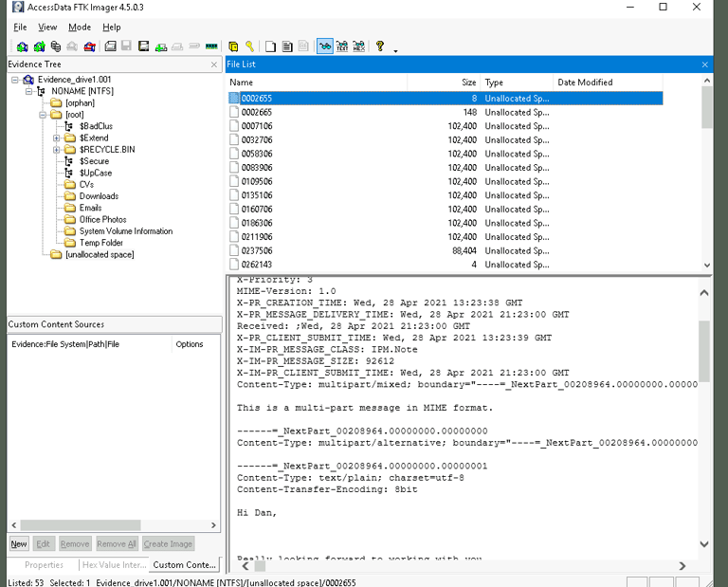Sort file list by Type column

click(517, 83)
